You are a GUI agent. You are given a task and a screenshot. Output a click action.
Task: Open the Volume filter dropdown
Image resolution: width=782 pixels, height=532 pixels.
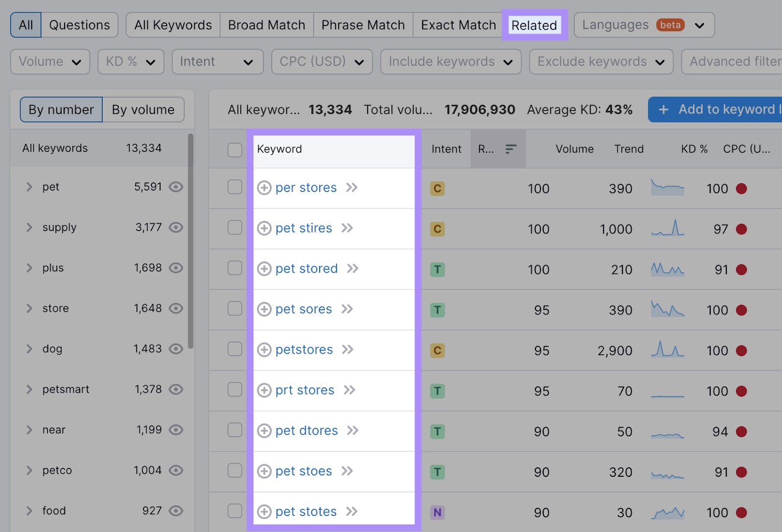click(x=49, y=62)
